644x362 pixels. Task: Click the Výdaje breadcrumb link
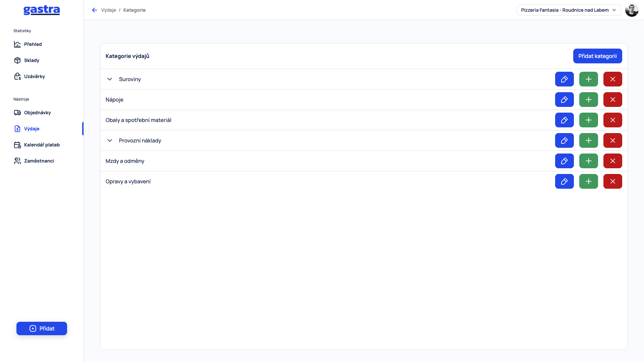pos(108,10)
